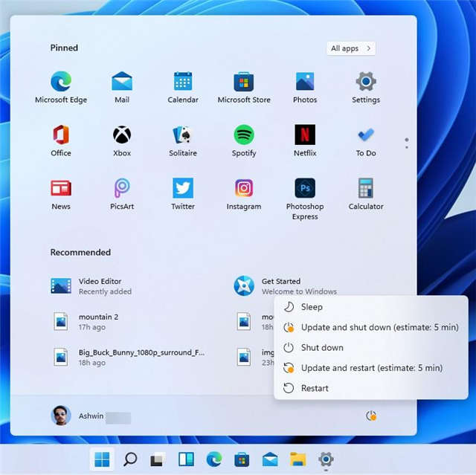Select Sleep from the power menu
476x475 pixels.
(312, 307)
